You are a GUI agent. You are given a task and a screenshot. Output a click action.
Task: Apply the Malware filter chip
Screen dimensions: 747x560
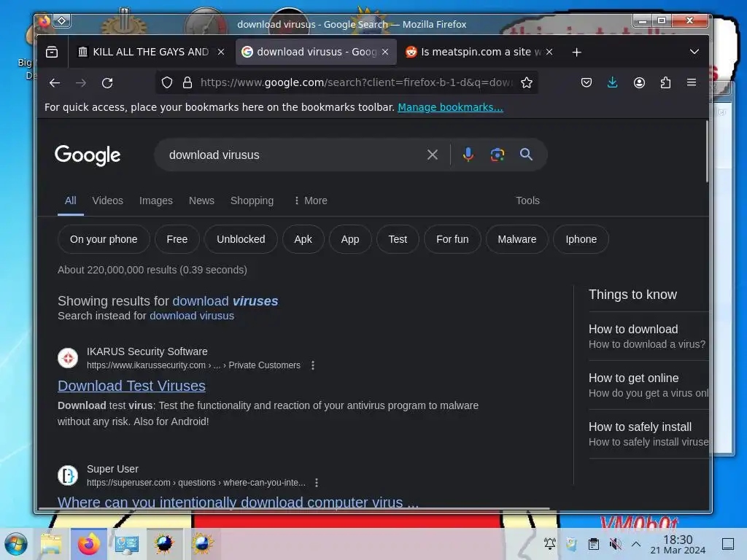pyautogui.click(x=517, y=239)
